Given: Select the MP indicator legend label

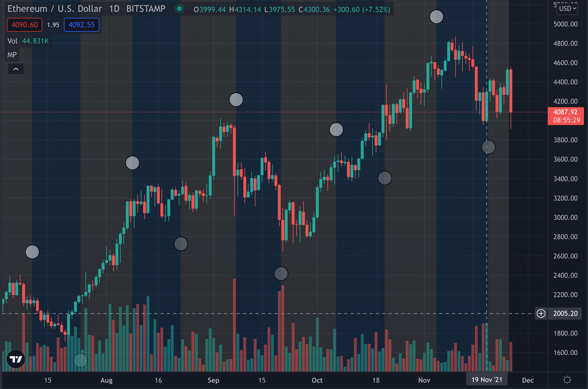Looking at the screenshot, I should click(12, 55).
